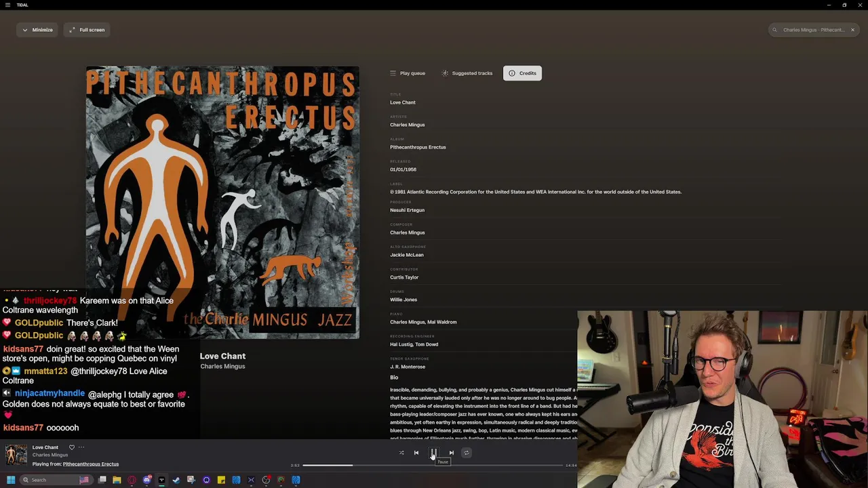
Task: Click Love Chant title in player bar
Action: (x=45, y=447)
